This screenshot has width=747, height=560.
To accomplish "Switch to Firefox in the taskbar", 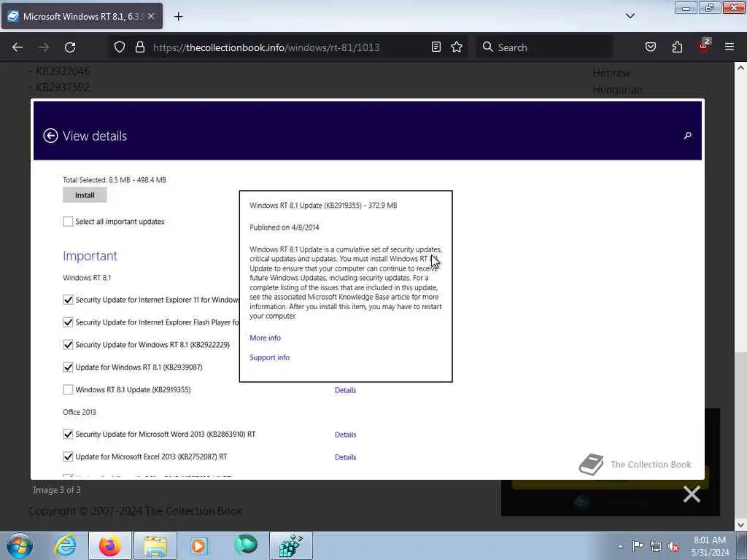I will coord(109,545).
